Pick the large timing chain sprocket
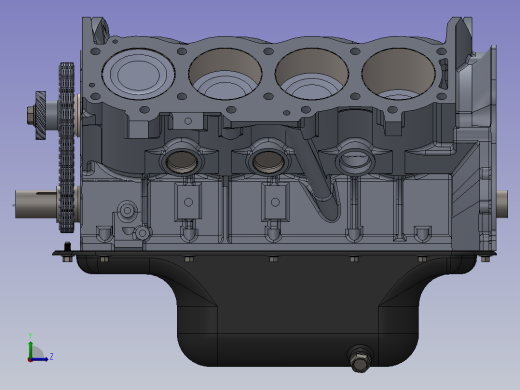This screenshot has width=520, height=390. (67, 147)
